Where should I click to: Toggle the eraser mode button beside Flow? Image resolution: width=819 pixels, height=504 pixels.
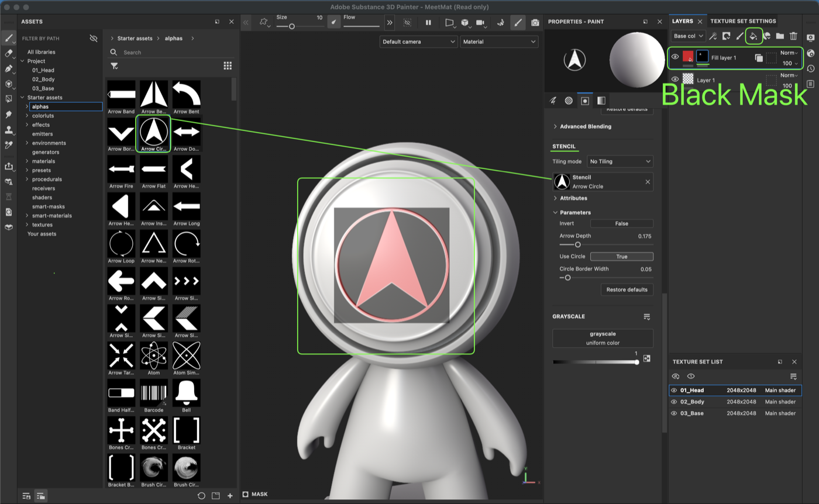click(x=333, y=22)
